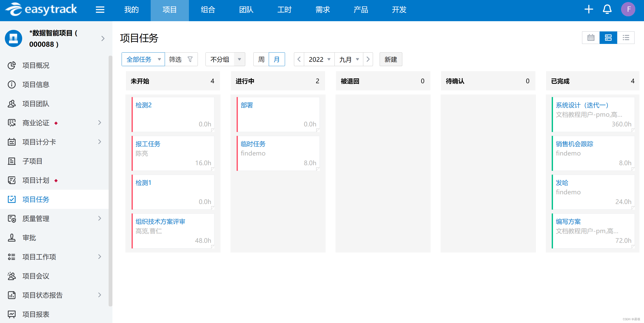This screenshot has height=323, width=644.
Task: Click the 项目计划 sidebar icon
Action: [12, 180]
